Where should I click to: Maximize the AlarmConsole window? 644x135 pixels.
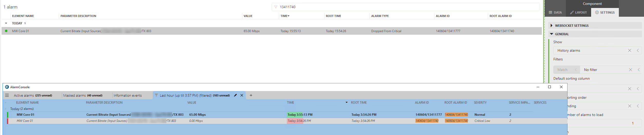[550, 87]
